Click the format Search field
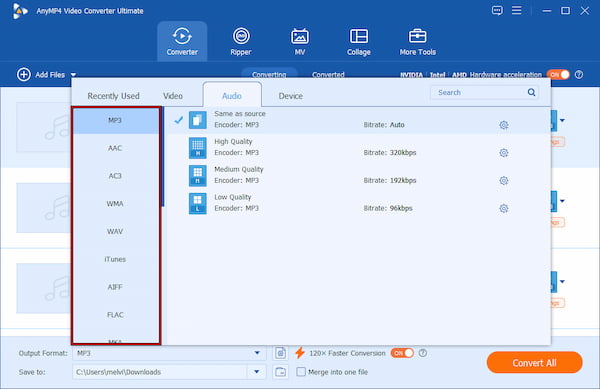The height and width of the screenshot is (389, 600). (x=484, y=92)
